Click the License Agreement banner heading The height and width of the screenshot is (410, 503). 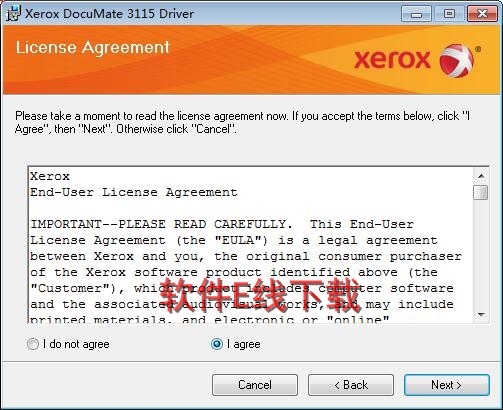[93, 47]
